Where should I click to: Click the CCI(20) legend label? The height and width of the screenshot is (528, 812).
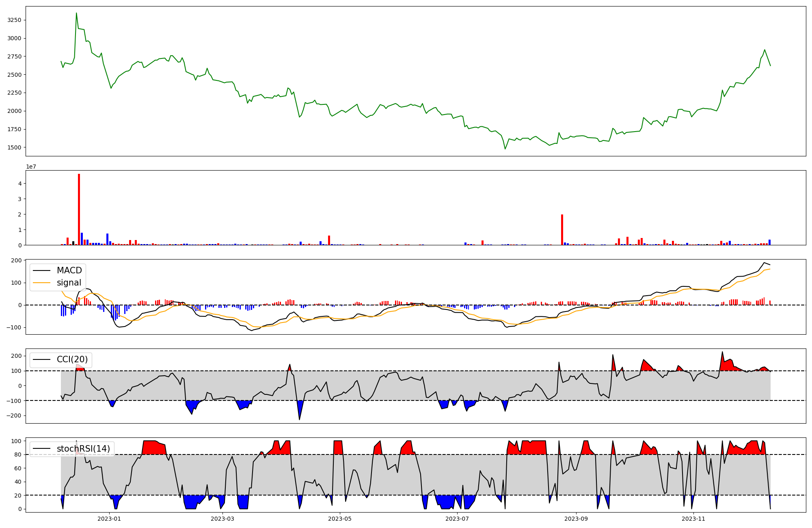point(72,359)
